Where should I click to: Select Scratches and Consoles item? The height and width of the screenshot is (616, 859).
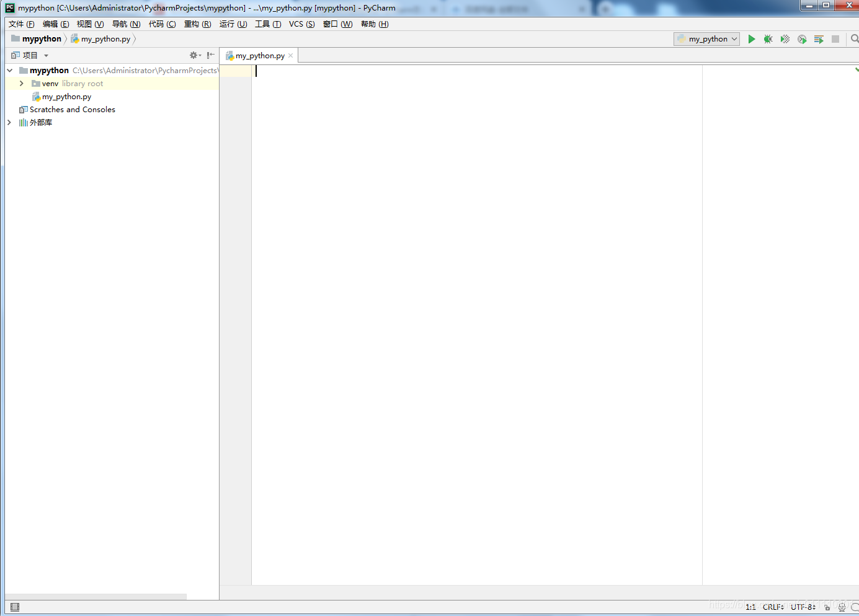click(x=73, y=110)
